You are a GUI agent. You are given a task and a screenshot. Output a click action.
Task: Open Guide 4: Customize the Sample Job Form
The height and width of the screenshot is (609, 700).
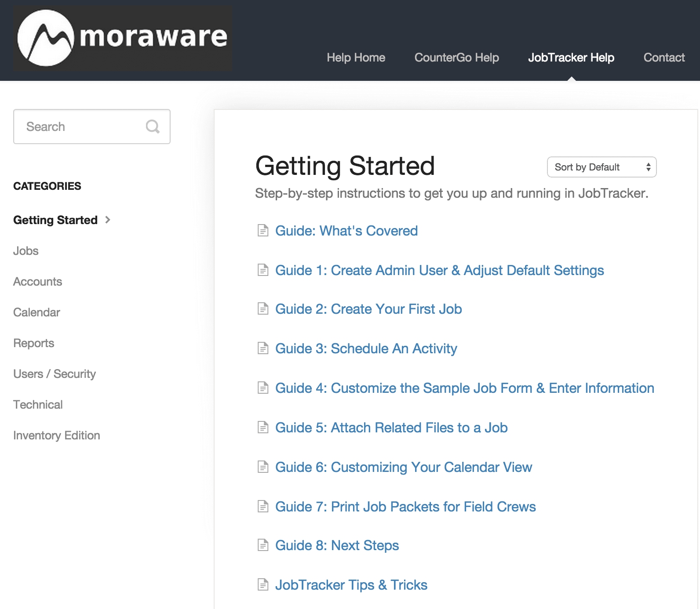465,388
